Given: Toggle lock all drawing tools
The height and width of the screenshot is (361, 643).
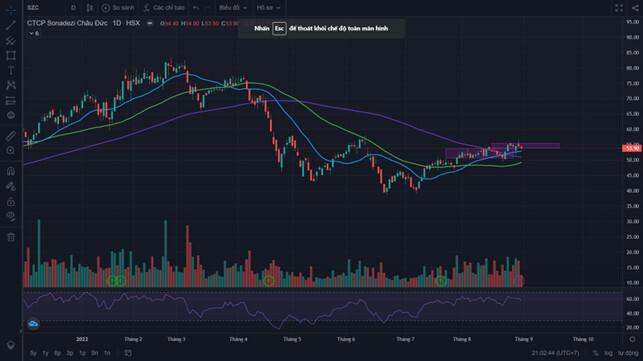Looking at the screenshot, I should click(11, 201).
